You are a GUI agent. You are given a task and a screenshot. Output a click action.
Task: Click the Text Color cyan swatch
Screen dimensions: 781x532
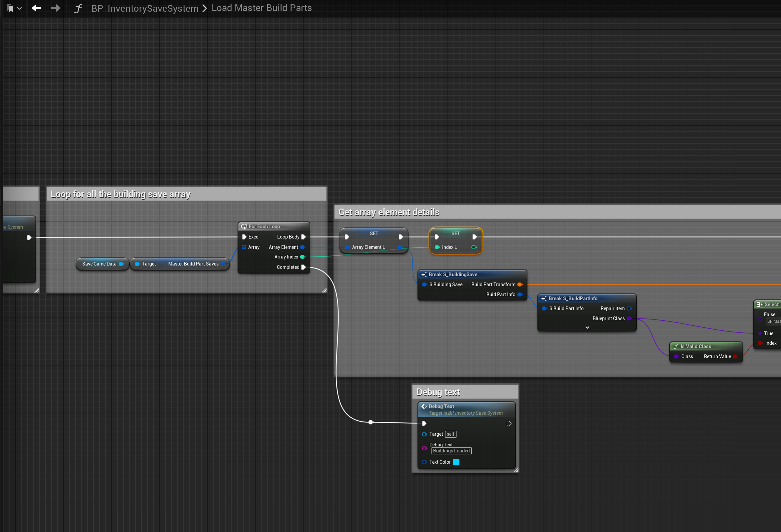456,462
